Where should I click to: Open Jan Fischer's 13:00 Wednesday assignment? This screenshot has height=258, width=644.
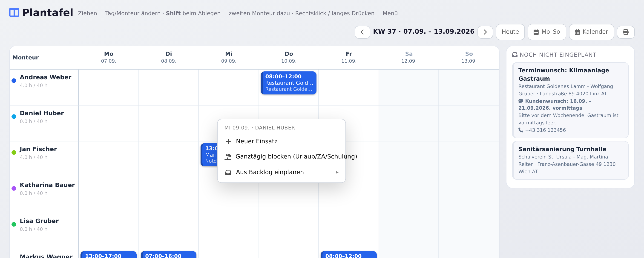pos(209,155)
